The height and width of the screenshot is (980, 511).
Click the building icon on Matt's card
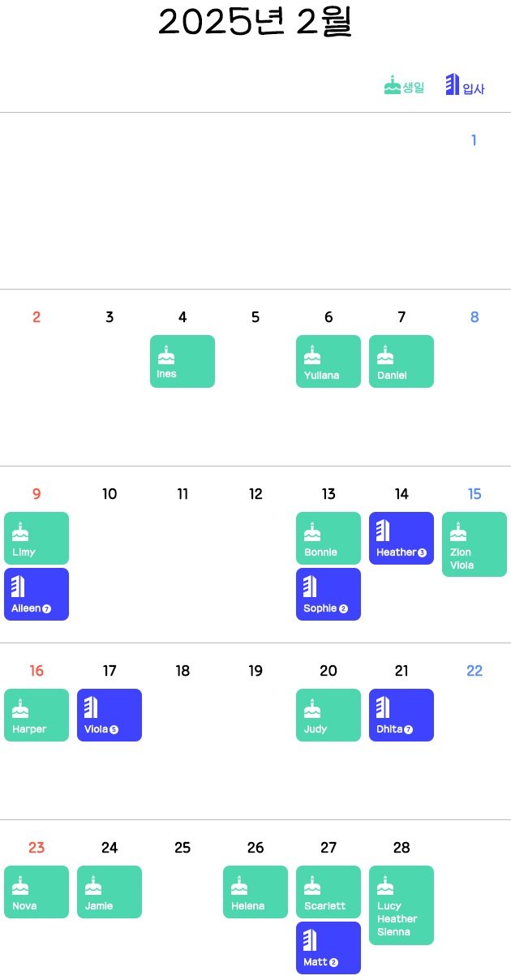tap(311, 940)
